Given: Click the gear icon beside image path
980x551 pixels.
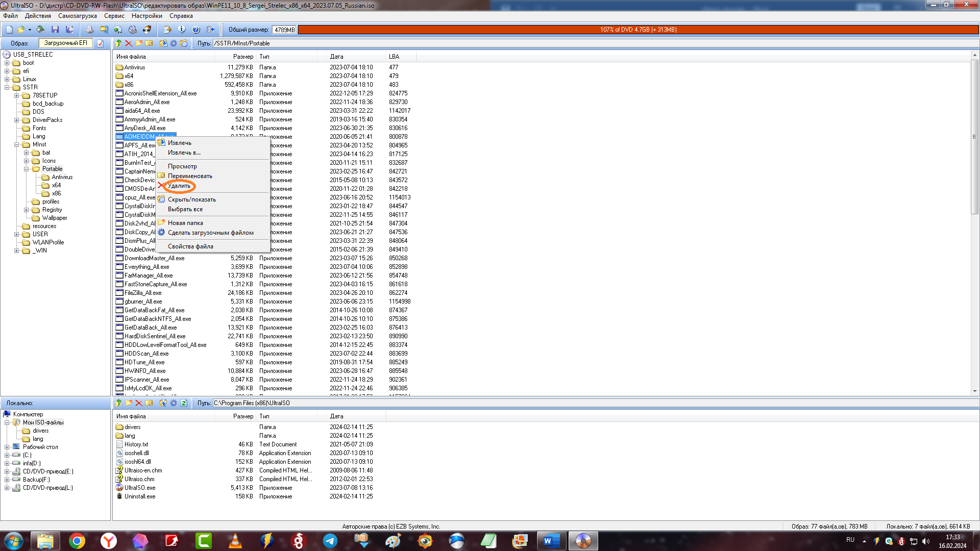Looking at the screenshot, I should coord(173,43).
